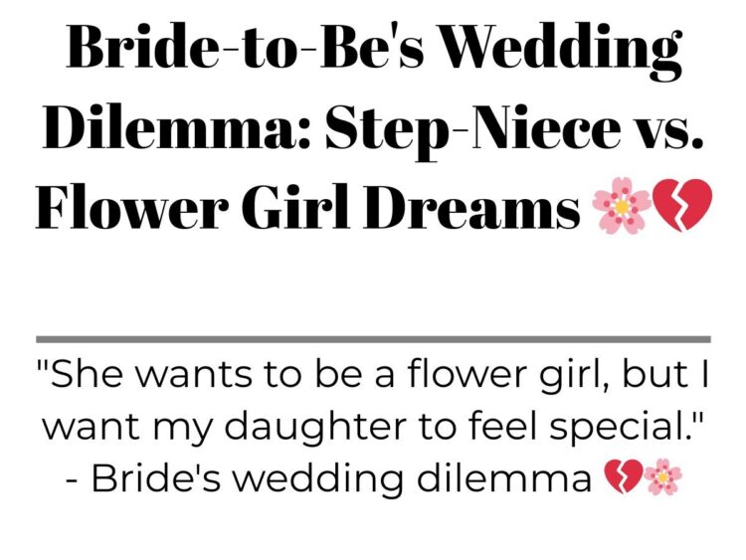
Task: Click the broken heart emoji in the headline
Action: pyautogui.click(x=682, y=206)
